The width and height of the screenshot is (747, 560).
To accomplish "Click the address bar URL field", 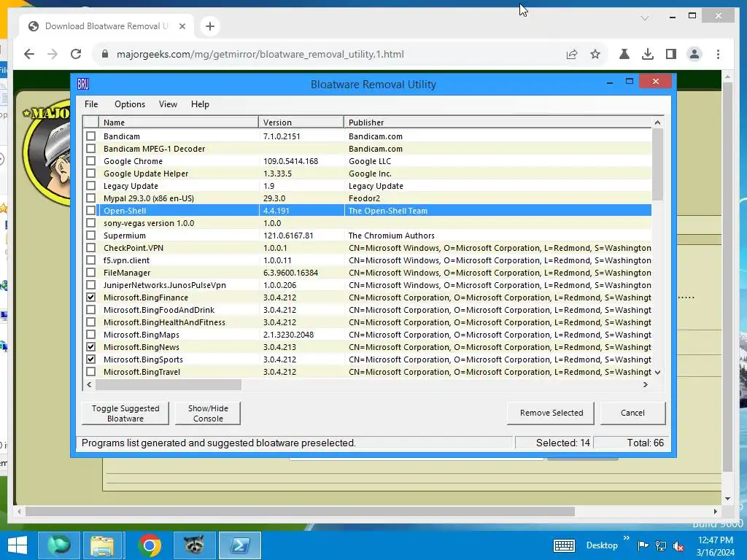I will [x=260, y=54].
